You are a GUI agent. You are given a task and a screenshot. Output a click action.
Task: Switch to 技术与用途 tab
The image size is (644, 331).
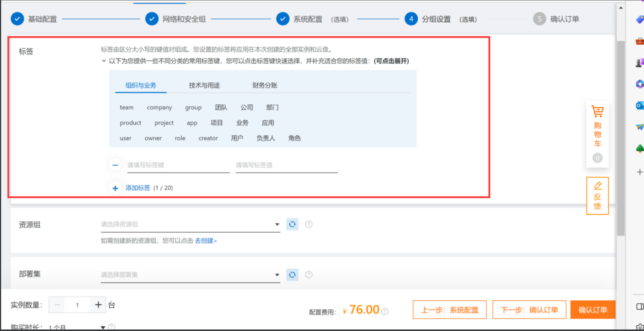click(204, 85)
